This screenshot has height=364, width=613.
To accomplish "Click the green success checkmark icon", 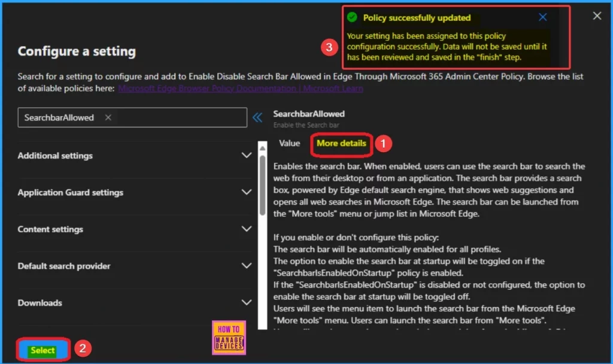I will click(x=352, y=17).
